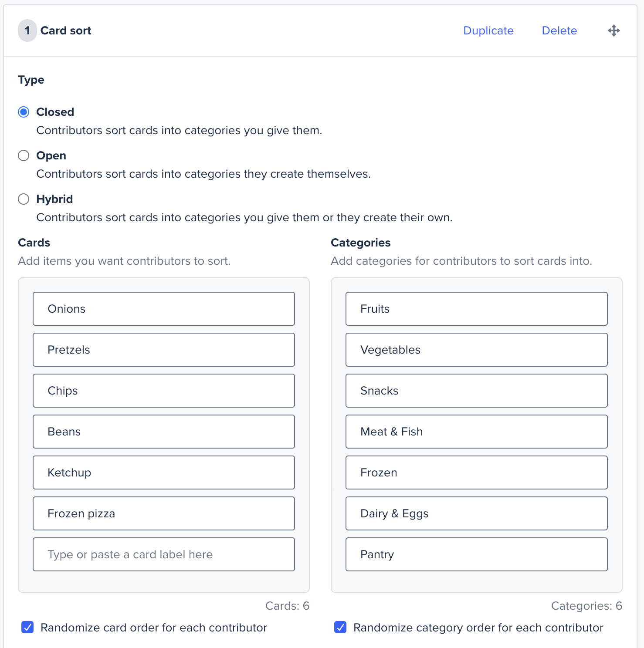644x648 pixels.
Task: Edit the Meat & Fish category field
Action: pyautogui.click(x=477, y=432)
